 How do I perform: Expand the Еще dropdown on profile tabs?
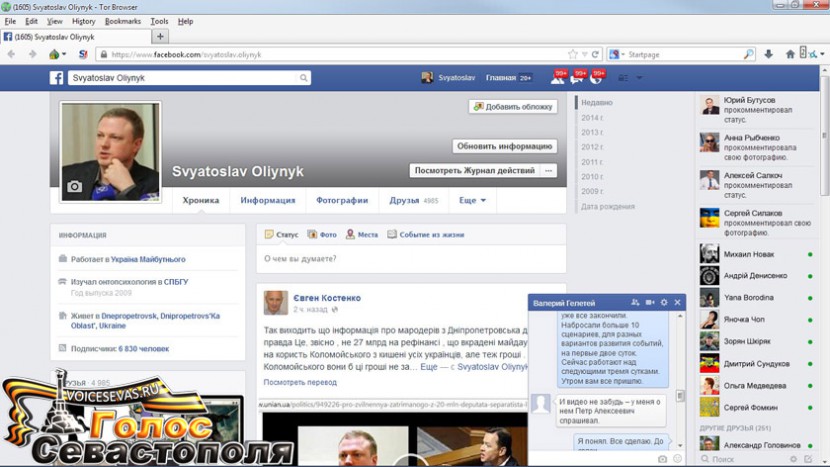[472, 200]
